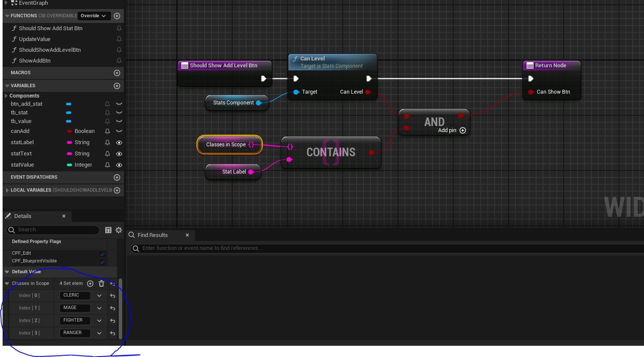Click Stats Component output pin
644x357 pixels.
coord(259,103)
